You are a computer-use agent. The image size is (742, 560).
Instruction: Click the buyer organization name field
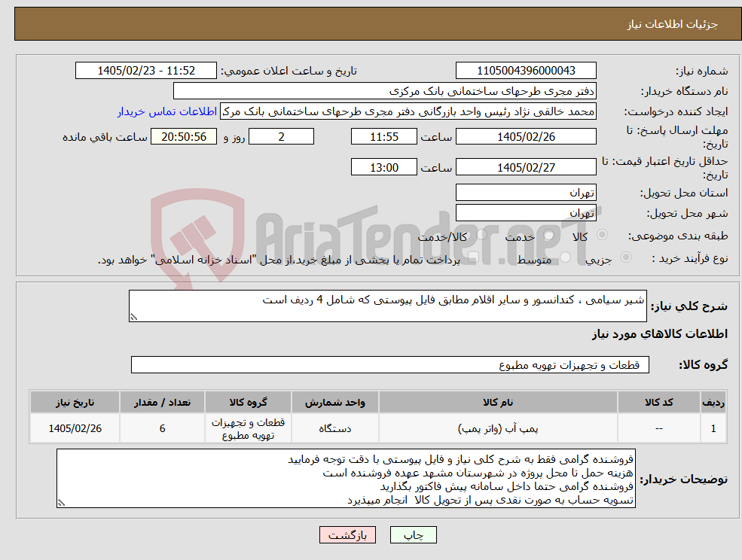click(385, 91)
